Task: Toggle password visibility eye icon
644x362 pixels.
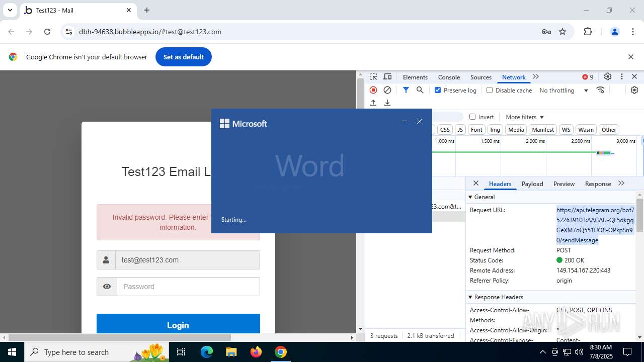Action: [x=107, y=287]
